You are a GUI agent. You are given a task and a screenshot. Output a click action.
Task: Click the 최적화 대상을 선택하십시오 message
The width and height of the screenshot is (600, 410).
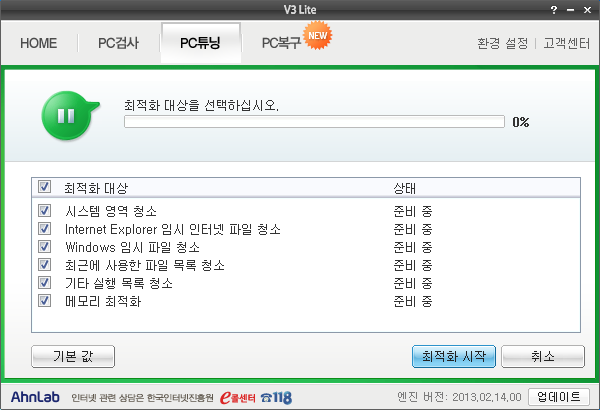coord(201,105)
